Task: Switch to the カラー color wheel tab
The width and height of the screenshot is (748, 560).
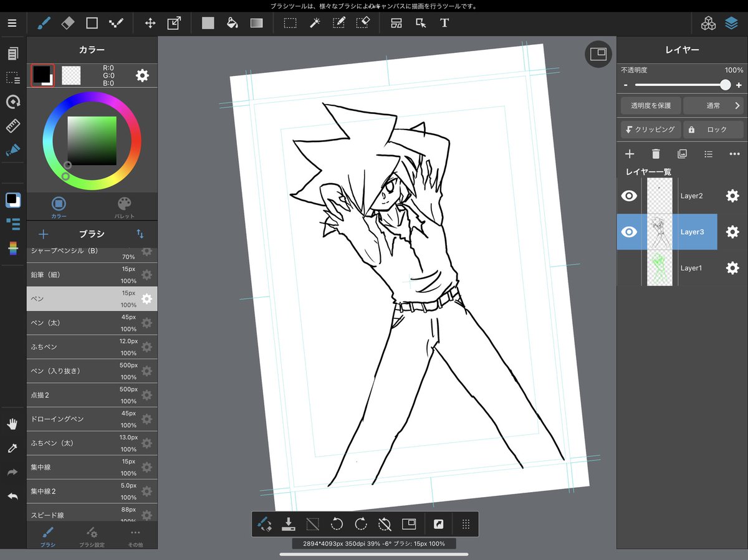Action: [59, 207]
